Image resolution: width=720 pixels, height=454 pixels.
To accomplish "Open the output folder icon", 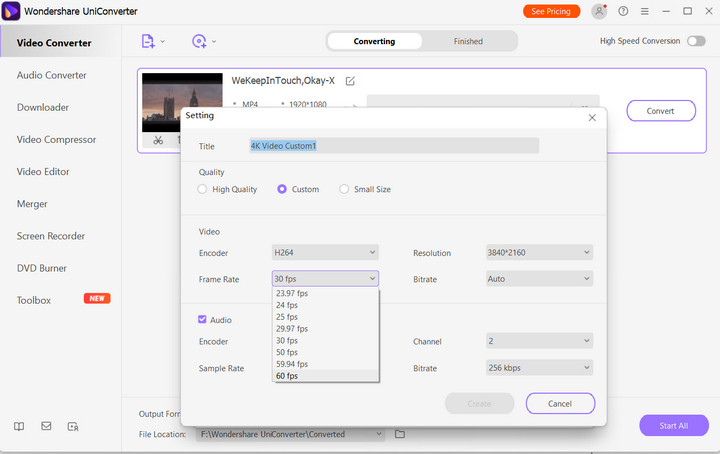I will tap(400, 434).
